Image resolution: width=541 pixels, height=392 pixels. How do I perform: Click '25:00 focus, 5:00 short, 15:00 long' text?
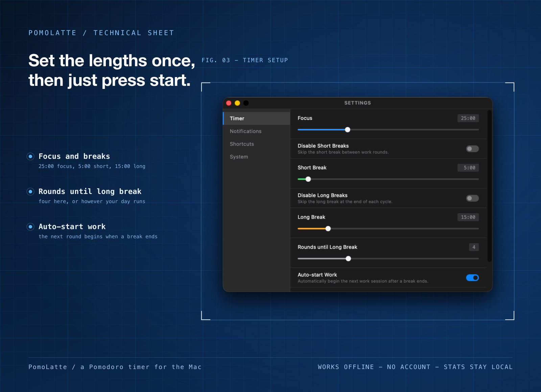point(92,166)
